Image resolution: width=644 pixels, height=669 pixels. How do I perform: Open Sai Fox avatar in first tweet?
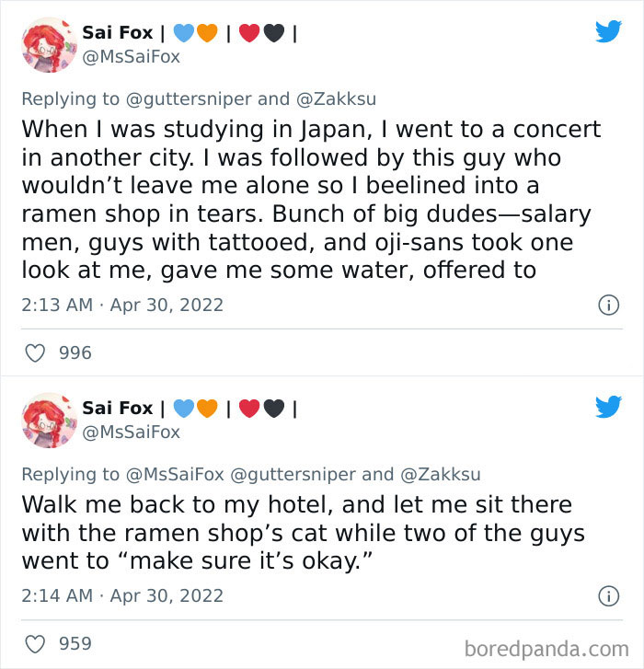[x=48, y=44]
